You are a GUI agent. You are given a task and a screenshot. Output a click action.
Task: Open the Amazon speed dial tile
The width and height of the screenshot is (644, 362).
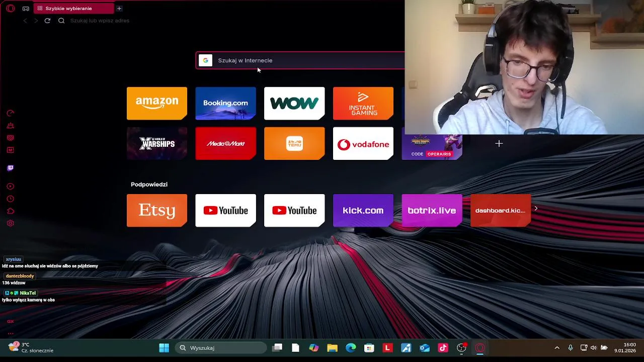click(x=157, y=103)
